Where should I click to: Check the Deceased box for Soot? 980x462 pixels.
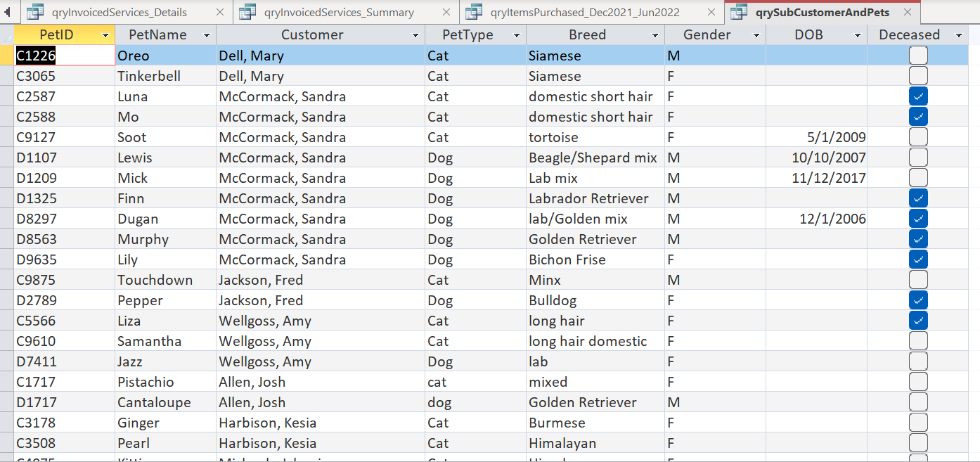click(x=918, y=137)
